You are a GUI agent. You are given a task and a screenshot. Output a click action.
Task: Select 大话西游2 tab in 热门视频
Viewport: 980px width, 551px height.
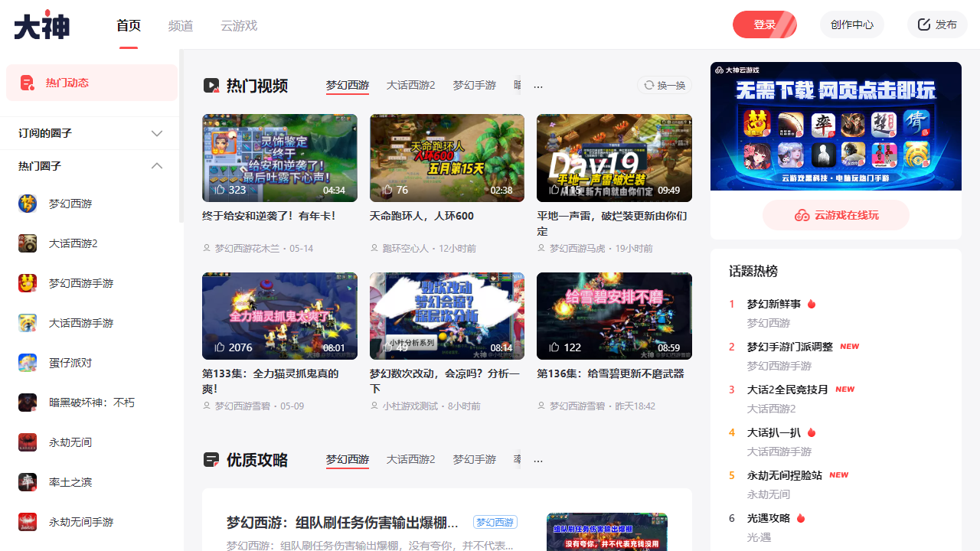410,85
